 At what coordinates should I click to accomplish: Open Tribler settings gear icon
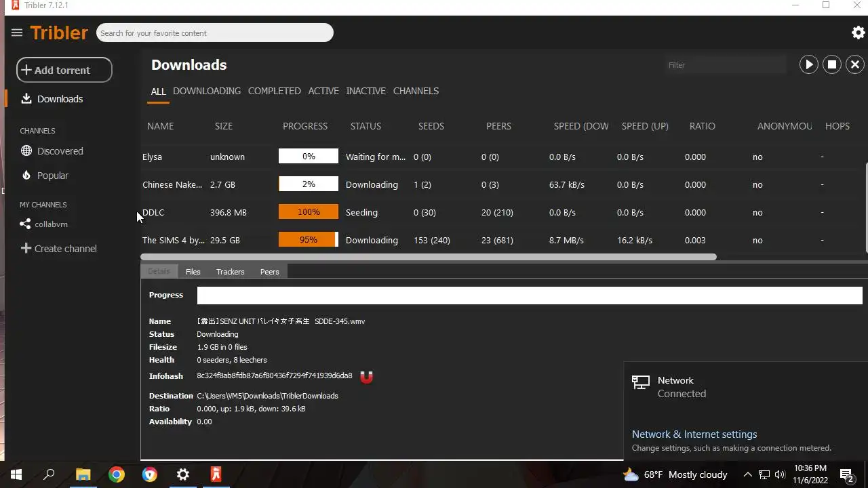(858, 33)
